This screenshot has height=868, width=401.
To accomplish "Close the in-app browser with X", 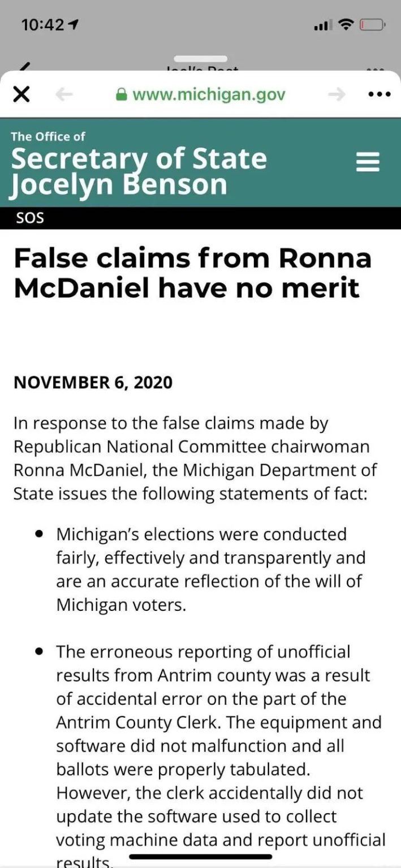I will [x=21, y=94].
